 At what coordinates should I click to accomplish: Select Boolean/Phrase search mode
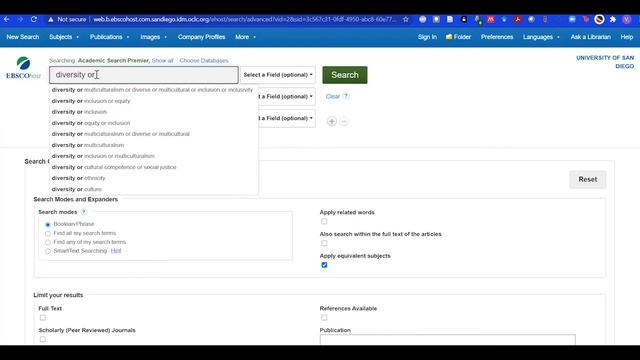point(48,224)
